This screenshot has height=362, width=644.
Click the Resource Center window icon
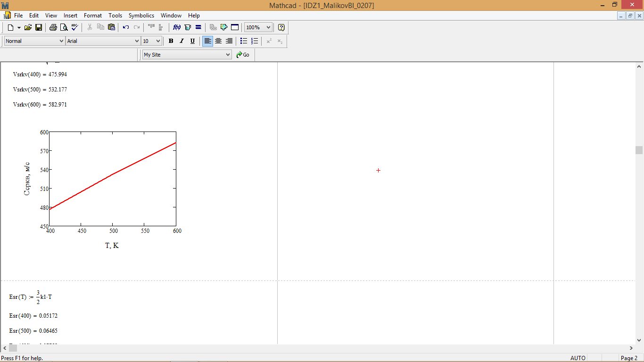(235, 27)
